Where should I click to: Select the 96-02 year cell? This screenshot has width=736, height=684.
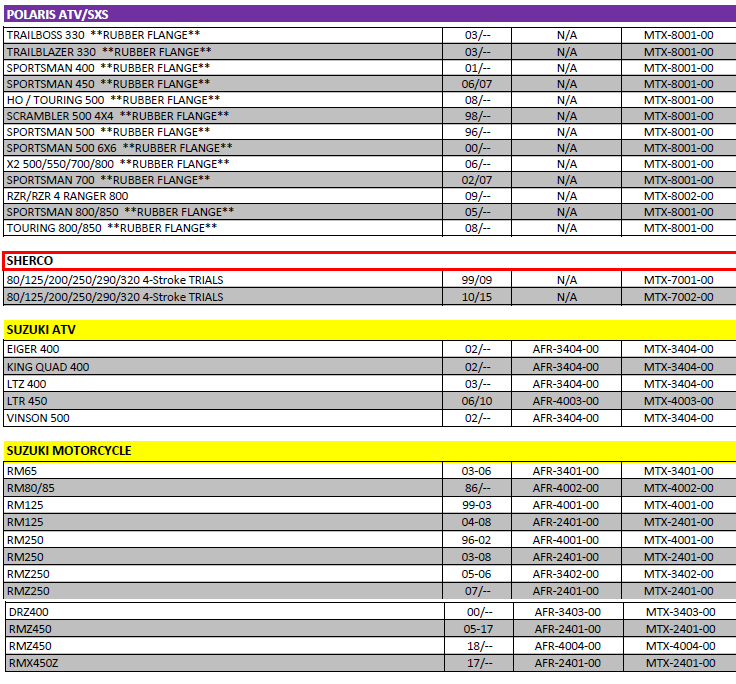[476, 540]
